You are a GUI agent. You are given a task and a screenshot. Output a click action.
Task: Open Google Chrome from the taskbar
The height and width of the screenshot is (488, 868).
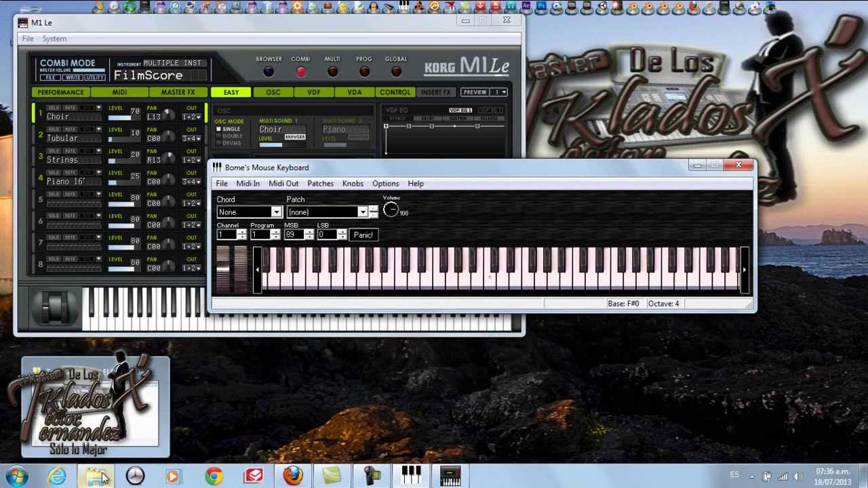(214, 476)
